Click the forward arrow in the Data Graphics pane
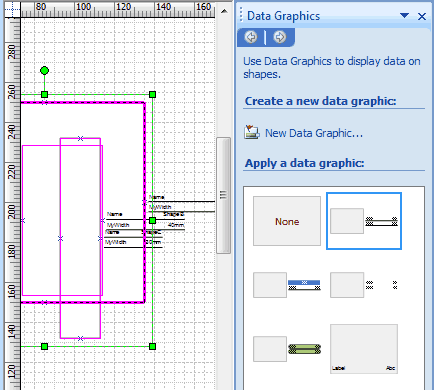The image size is (434, 390). (x=280, y=37)
